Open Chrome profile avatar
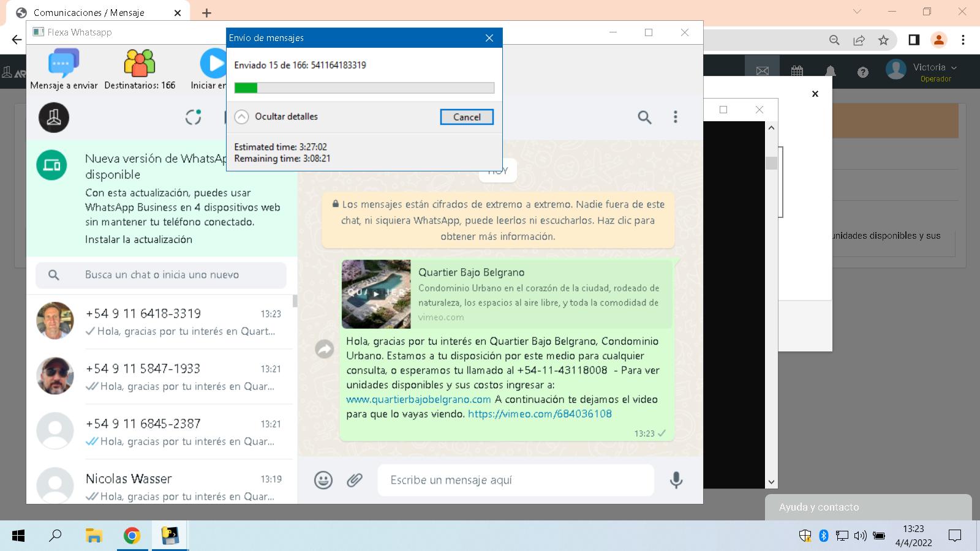 coord(938,40)
